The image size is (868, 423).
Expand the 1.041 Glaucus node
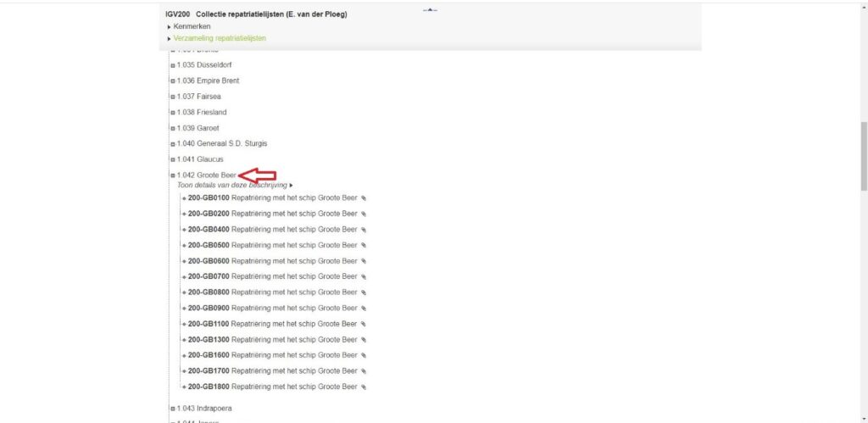click(x=173, y=160)
